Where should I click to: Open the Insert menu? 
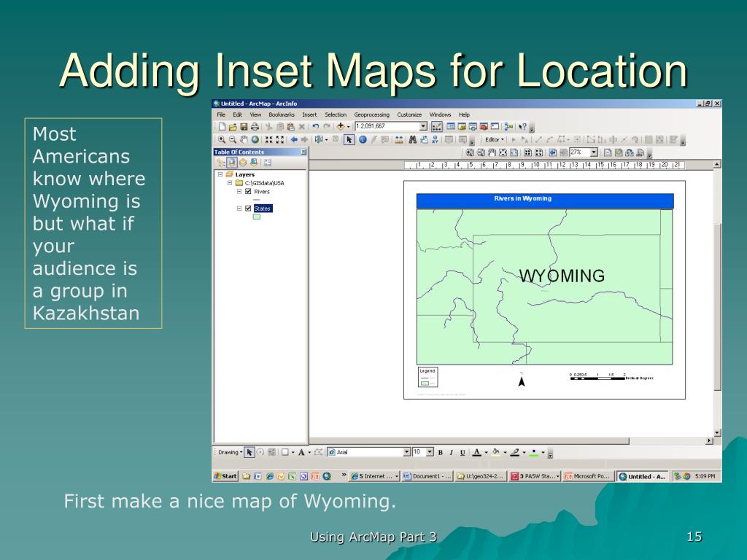click(x=309, y=114)
